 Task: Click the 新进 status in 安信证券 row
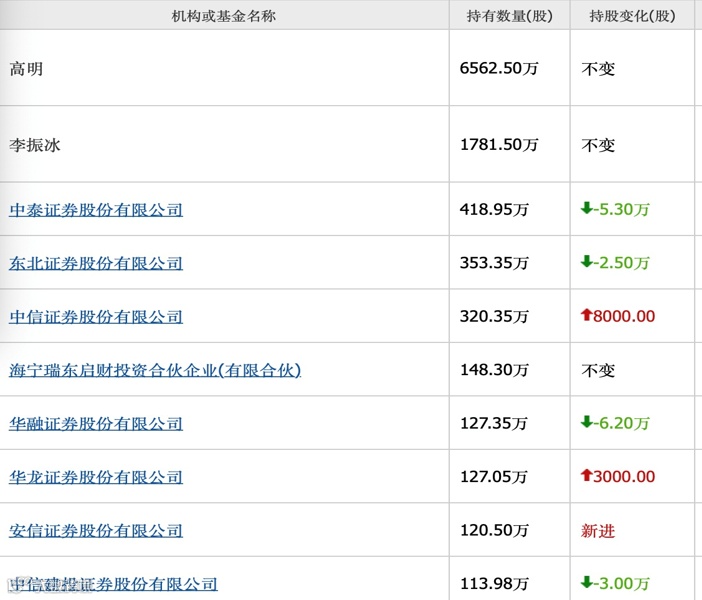pos(598,531)
